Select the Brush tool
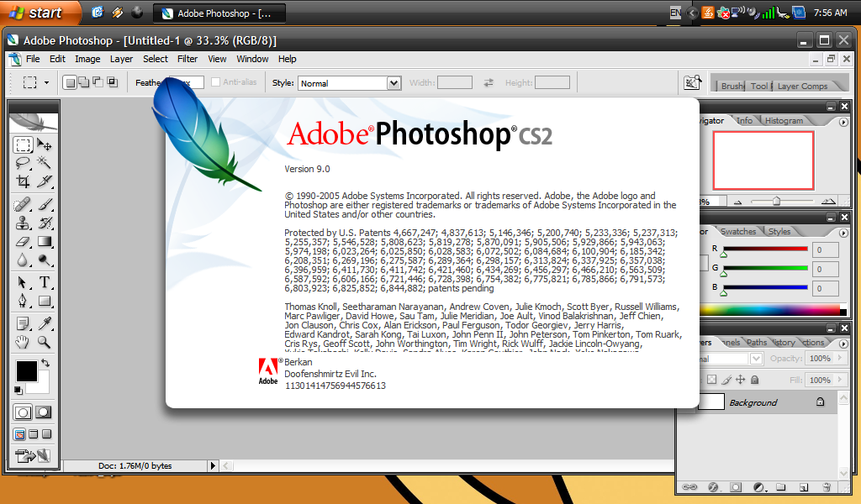The height and width of the screenshot is (504, 861). [45, 205]
